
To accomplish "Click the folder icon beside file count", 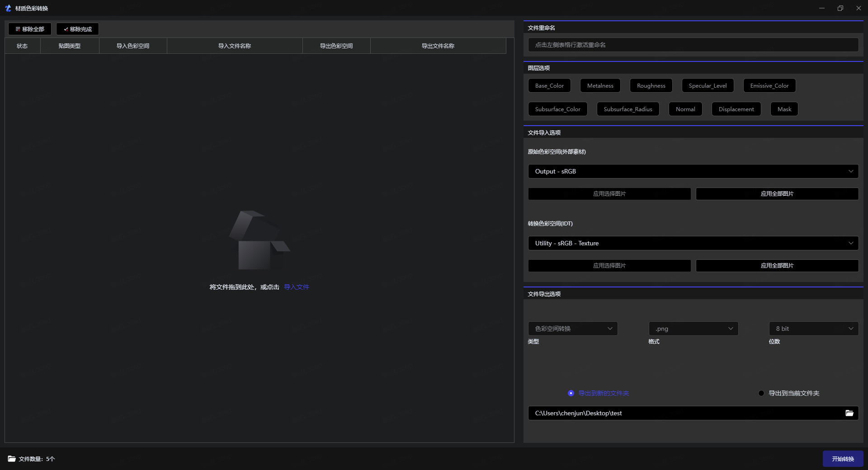I will 12,459.
